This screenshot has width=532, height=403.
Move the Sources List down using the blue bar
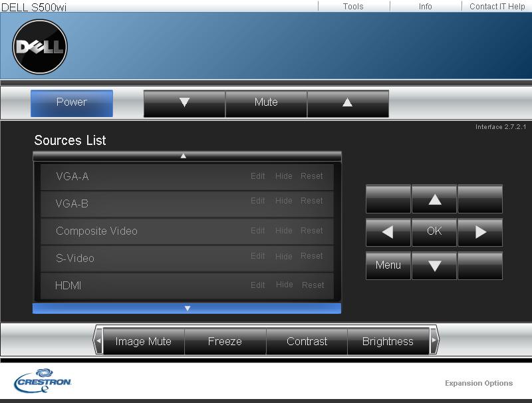[187, 309]
